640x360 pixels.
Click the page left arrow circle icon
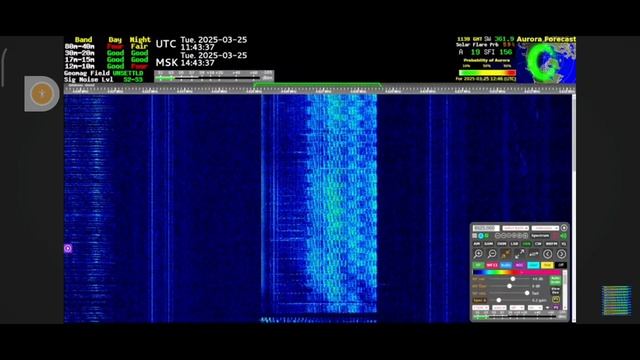pos(548,254)
